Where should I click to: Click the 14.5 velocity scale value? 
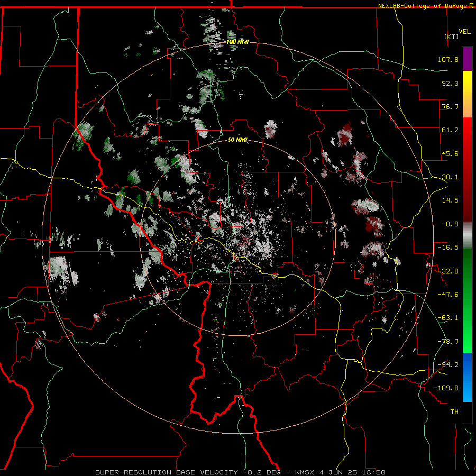pos(450,200)
